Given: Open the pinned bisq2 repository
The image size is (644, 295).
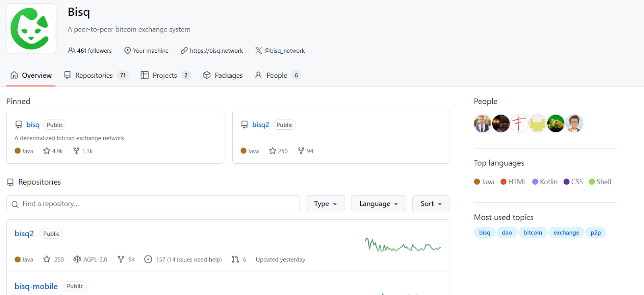Looking at the screenshot, I should (260, 125).
